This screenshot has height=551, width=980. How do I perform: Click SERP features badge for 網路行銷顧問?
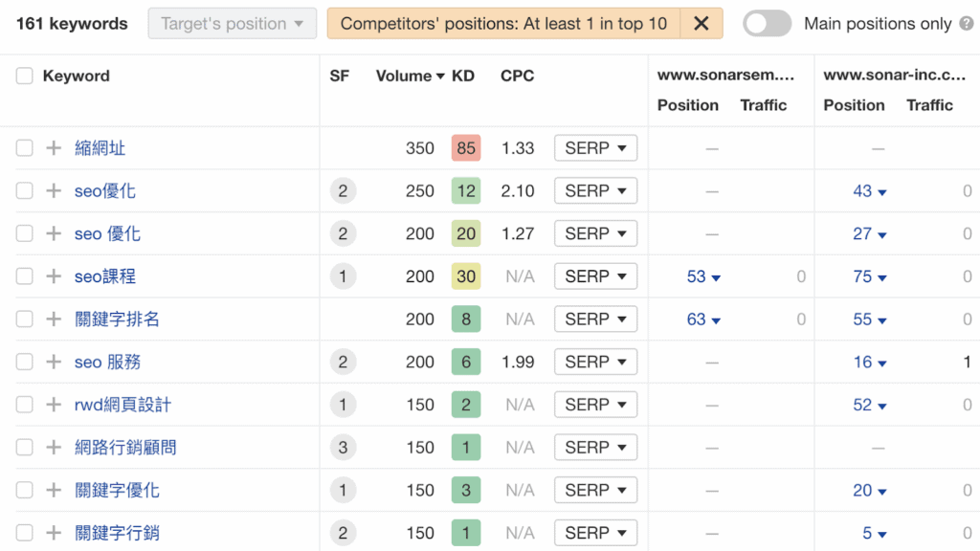coord(343,448)
